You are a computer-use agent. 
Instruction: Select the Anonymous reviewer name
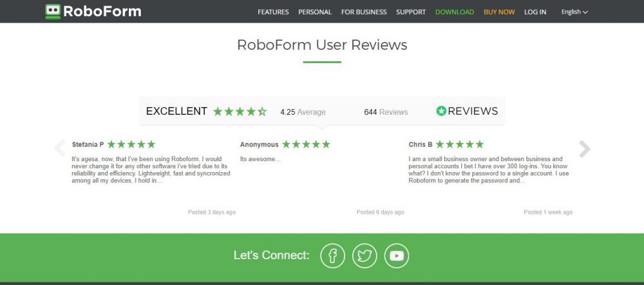pyautogui.click(x=259, y=145)
